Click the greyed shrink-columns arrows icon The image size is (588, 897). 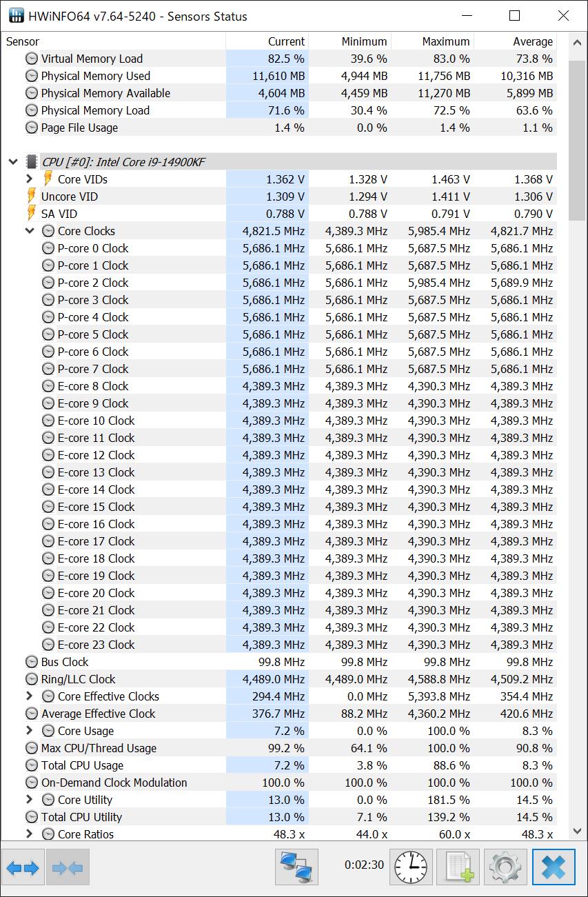point(67,867)
